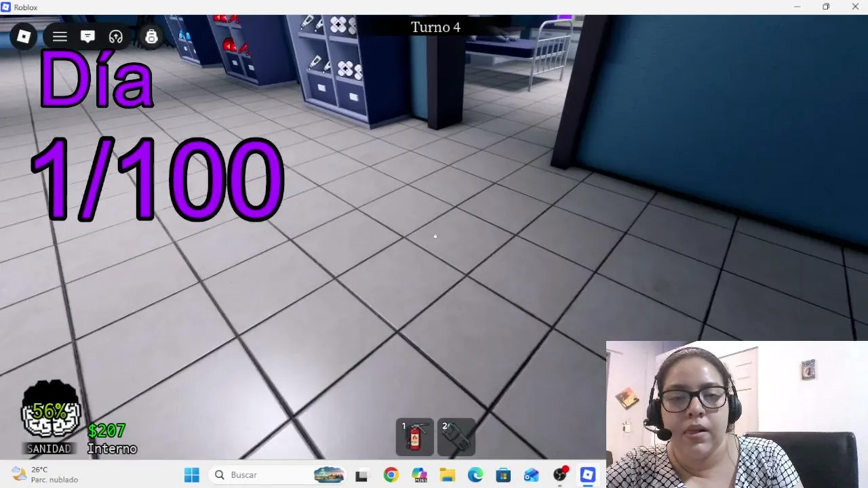
Task: Minimize the Roblox window
Action: (x=797, y=7)
